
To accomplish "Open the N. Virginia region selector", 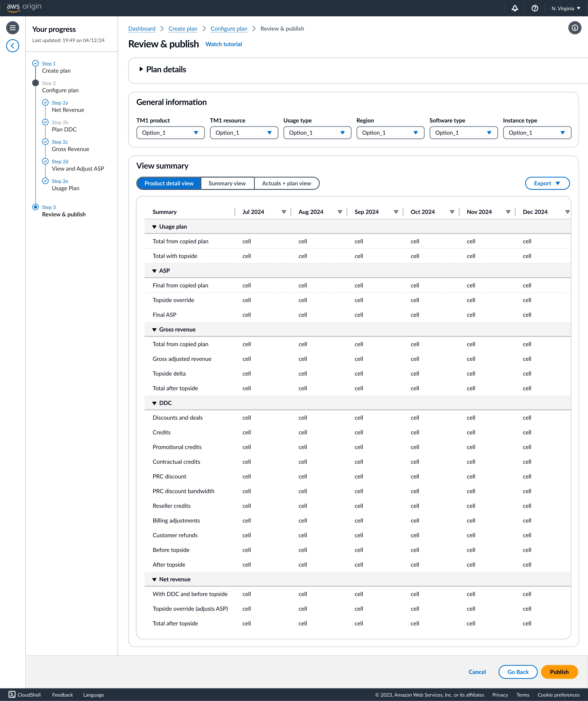I will point(566,8).
